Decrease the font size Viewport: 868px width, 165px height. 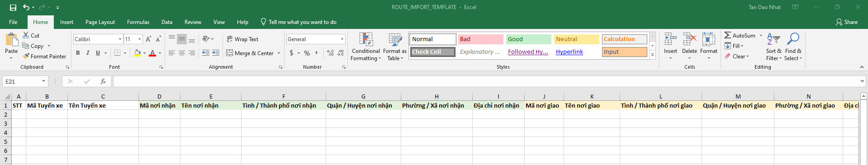click(158, 39)
